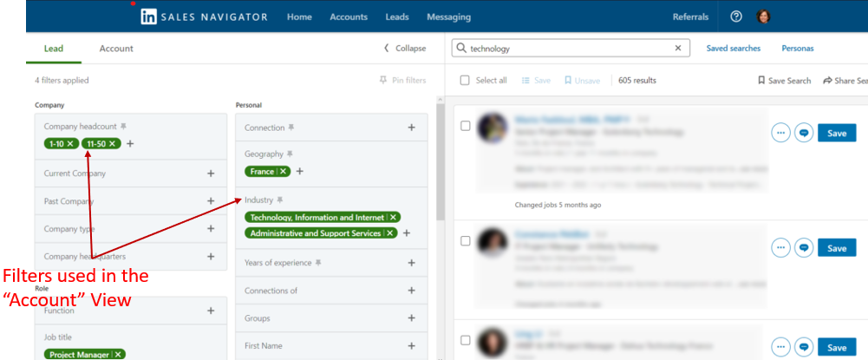The image size is (868, 360).
Task: Clear the technology search text
Action: [678, 49]
